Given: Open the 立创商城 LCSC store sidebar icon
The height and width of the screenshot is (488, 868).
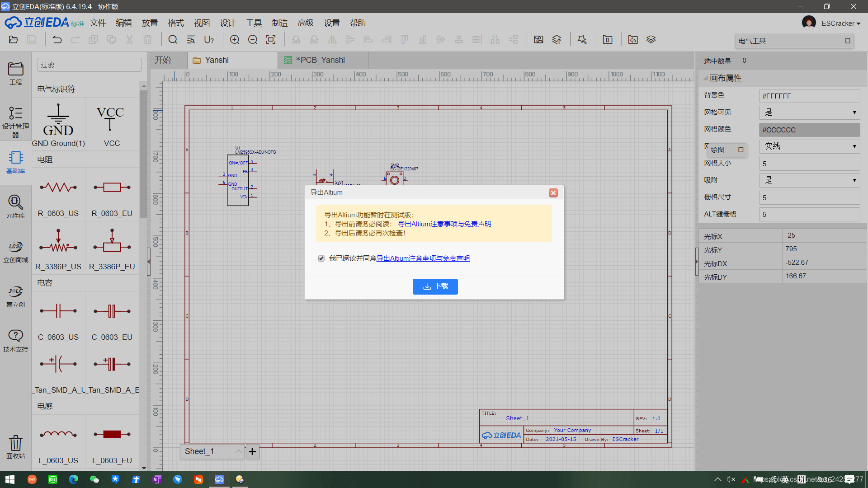Looking at the screenshot, I should tap(15, 251).
